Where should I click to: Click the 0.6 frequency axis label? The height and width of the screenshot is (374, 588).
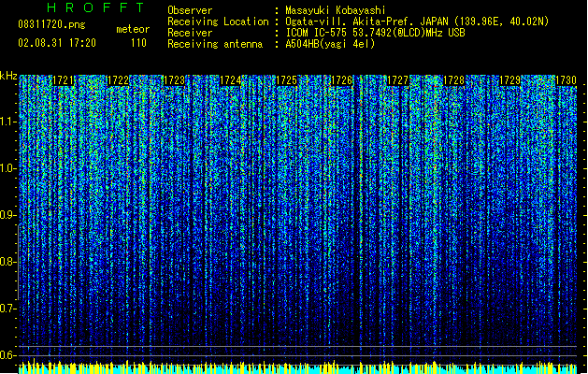point(8,355)
